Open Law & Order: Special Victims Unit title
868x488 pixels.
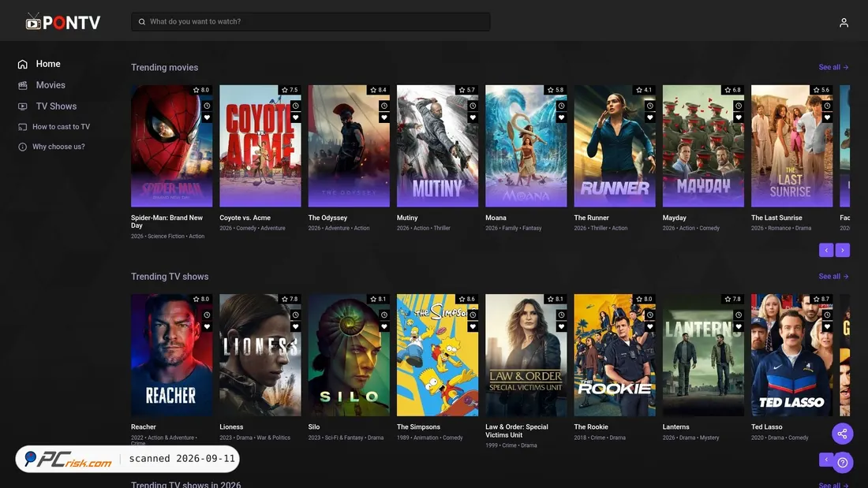click(x=517, y=431)
